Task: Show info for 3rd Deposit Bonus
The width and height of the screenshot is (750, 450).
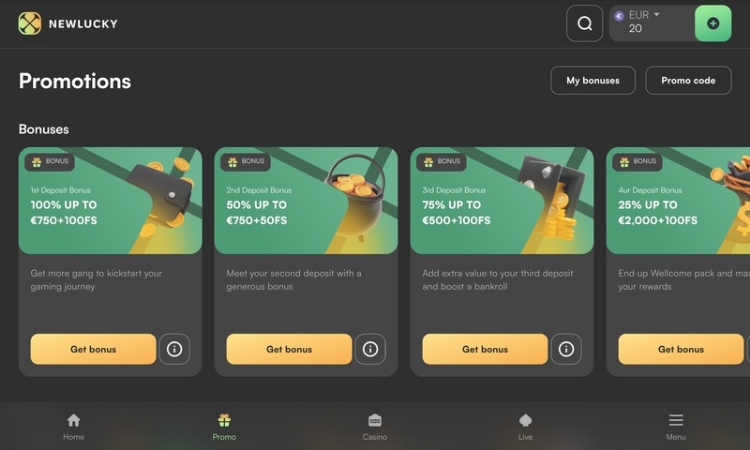Action: click(x=566, y=349)
